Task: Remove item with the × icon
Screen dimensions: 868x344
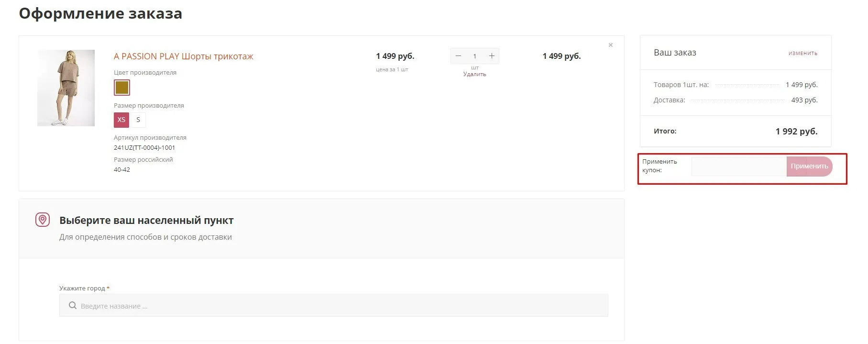Action: tap(610, 45)
